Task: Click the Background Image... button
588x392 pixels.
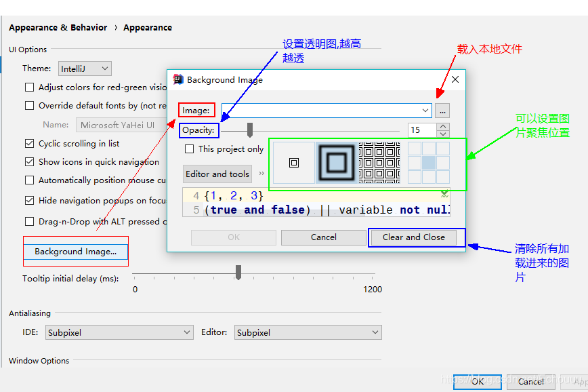Action: point(76,252)
